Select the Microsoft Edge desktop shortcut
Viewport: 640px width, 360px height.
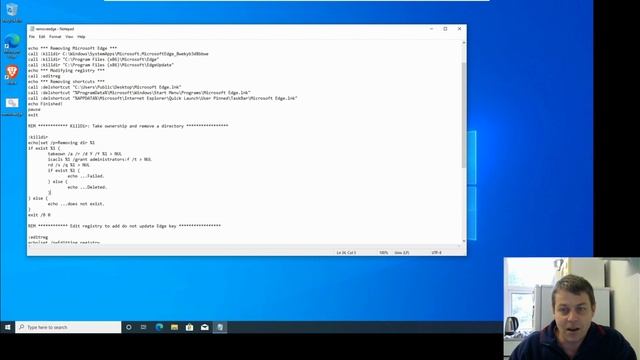[x=12, y=46]
